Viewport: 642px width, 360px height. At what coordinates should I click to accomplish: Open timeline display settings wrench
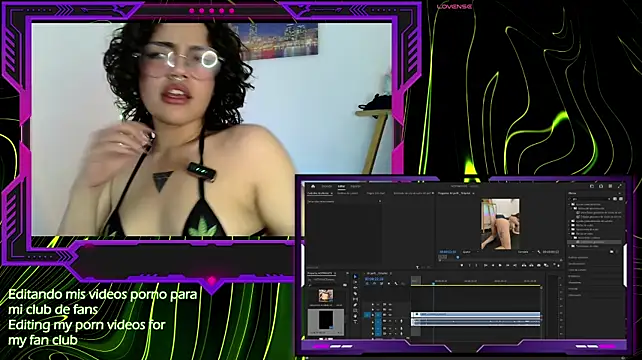click(x=396, y=283)
